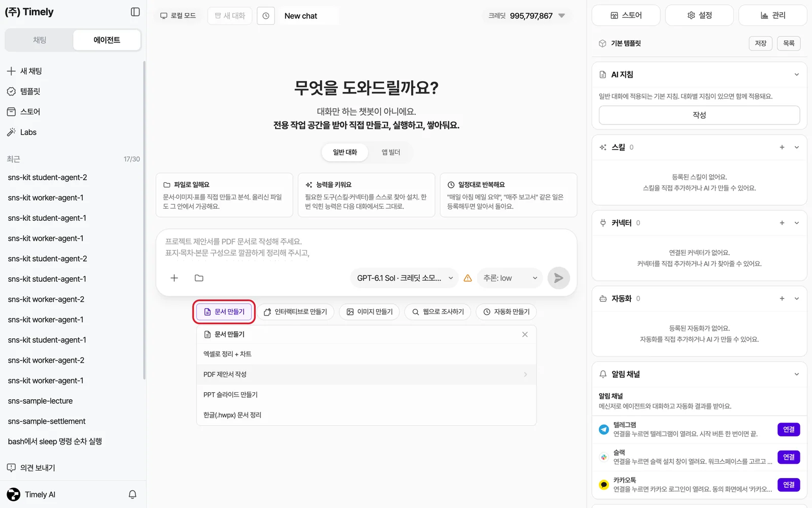Close the 문서 만들기 suggestion panel
Viewport: 812px width, 508px height.
coord(525,334)
